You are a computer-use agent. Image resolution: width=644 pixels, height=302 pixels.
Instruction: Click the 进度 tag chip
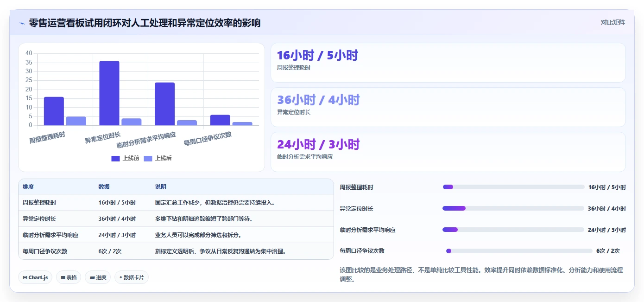(98, 277)
